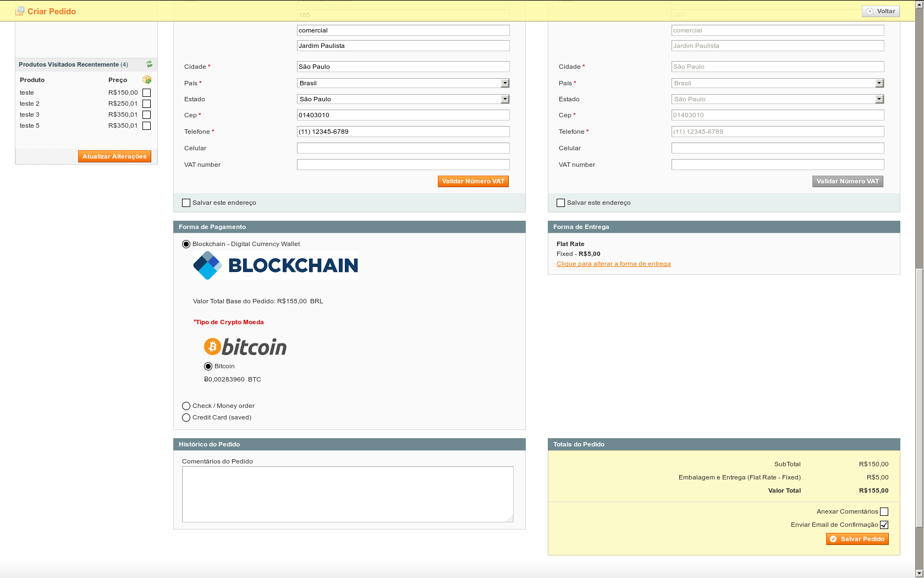The width and height of the screenshot is (924, 578).
Task: Click add-to-order box icon in product header
Action: tap(147, 80)
